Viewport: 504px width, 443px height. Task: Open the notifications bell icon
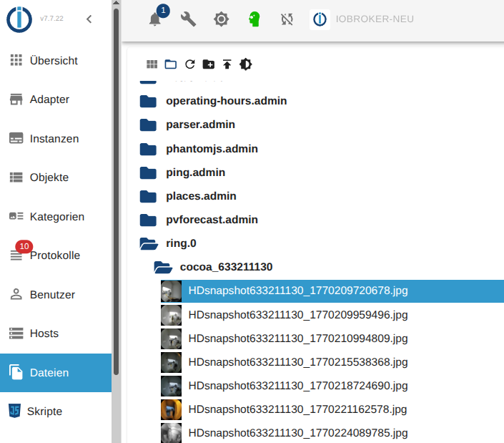pos(155,19)
